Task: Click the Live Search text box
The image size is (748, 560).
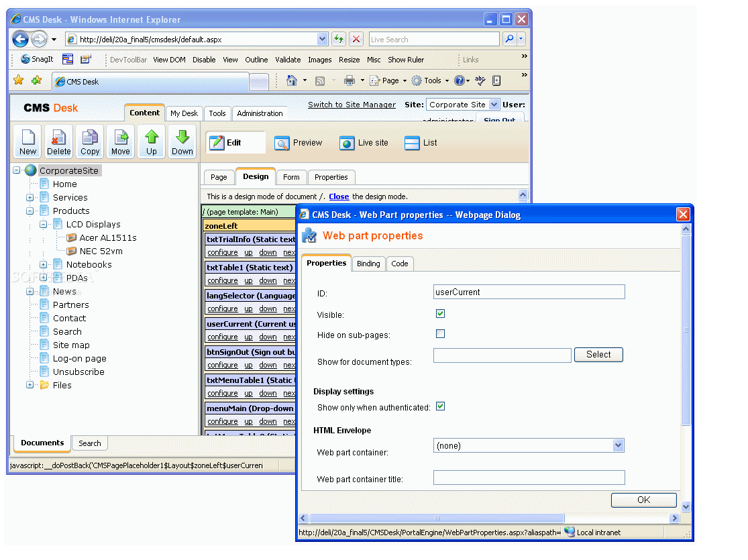Action: [434, 39]
